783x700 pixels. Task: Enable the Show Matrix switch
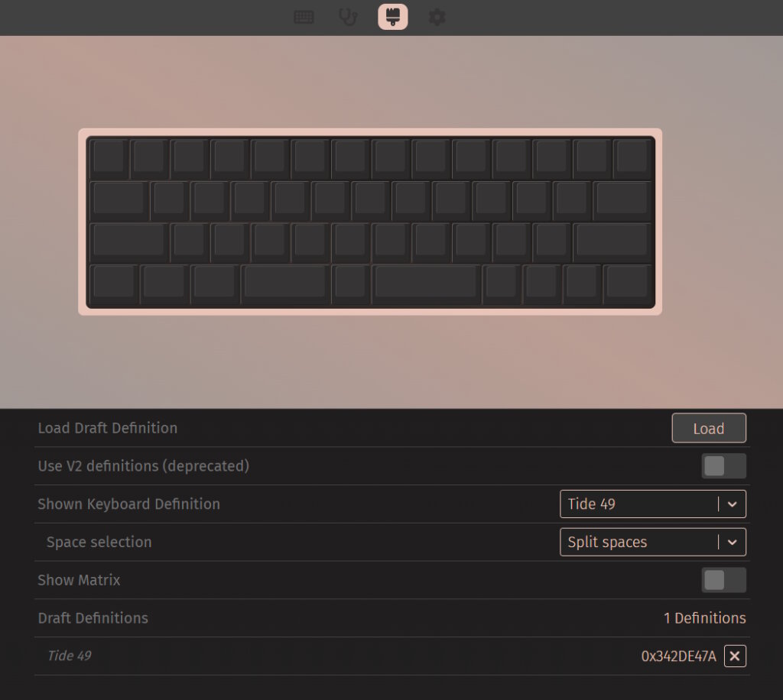coord(723,580)
